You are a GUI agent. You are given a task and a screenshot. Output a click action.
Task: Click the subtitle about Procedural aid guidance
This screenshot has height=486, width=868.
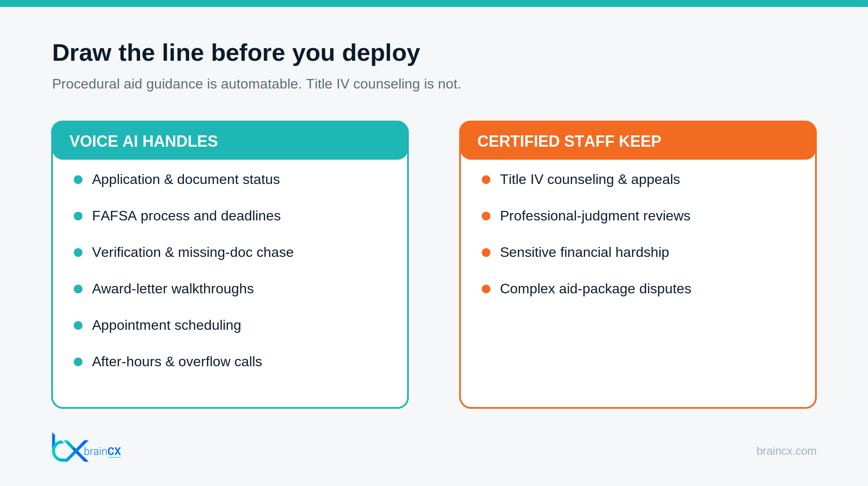256,84
